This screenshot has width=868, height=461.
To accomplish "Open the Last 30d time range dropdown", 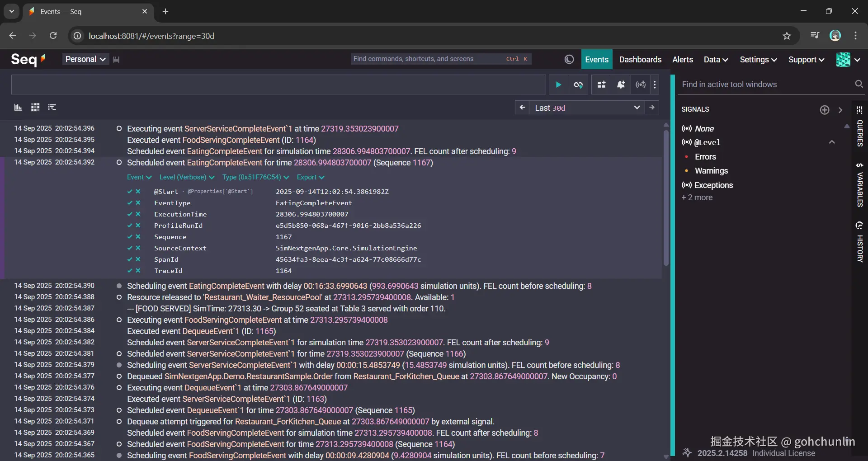I will (x=587, y=108).
